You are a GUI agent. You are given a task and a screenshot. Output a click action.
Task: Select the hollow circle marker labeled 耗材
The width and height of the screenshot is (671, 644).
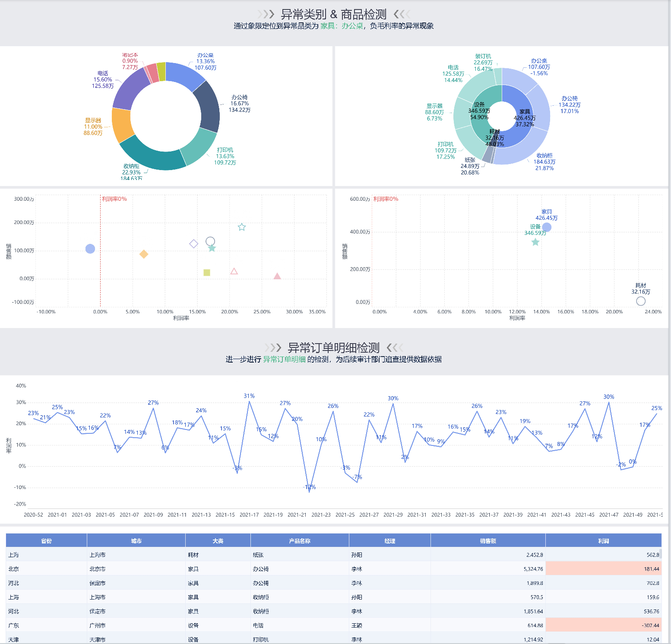[641, 301]
